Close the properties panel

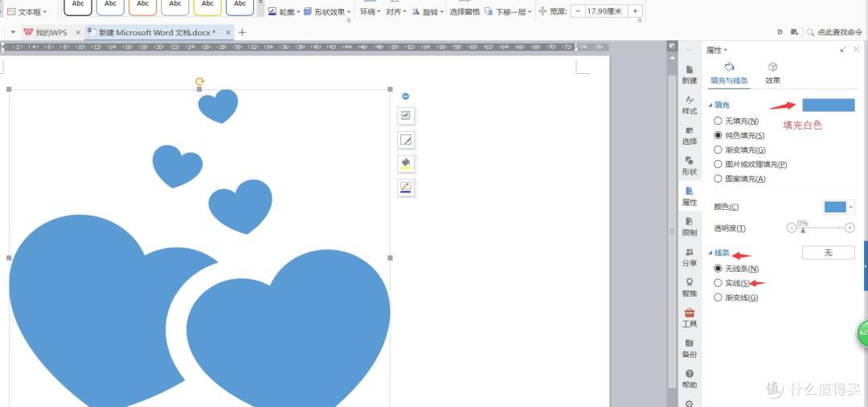[857, 50]
